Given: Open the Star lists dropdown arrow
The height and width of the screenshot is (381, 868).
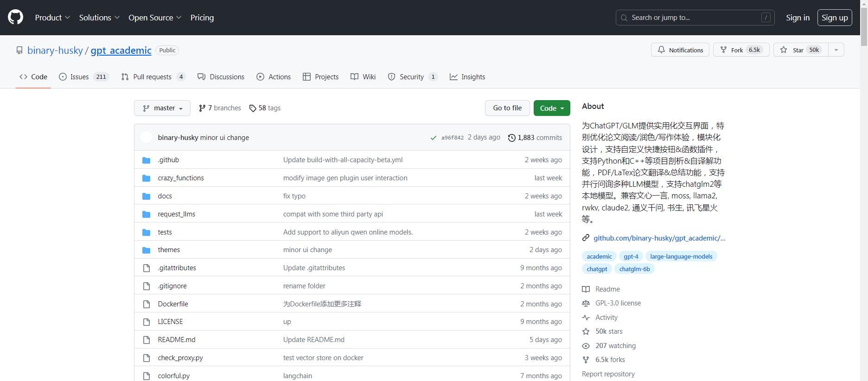Looking at the screenshot, I should [836, 50].
